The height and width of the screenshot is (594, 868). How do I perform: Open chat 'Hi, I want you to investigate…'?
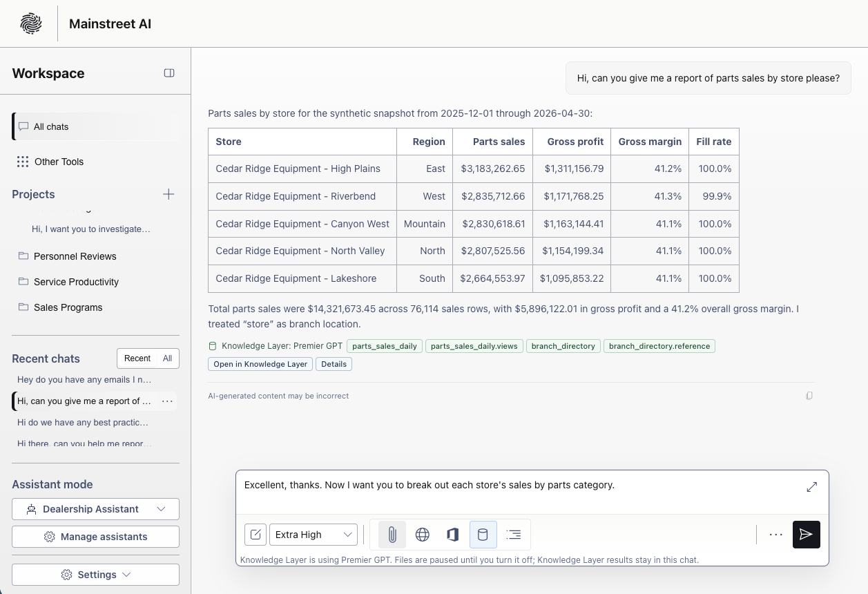tap(91, 229)
